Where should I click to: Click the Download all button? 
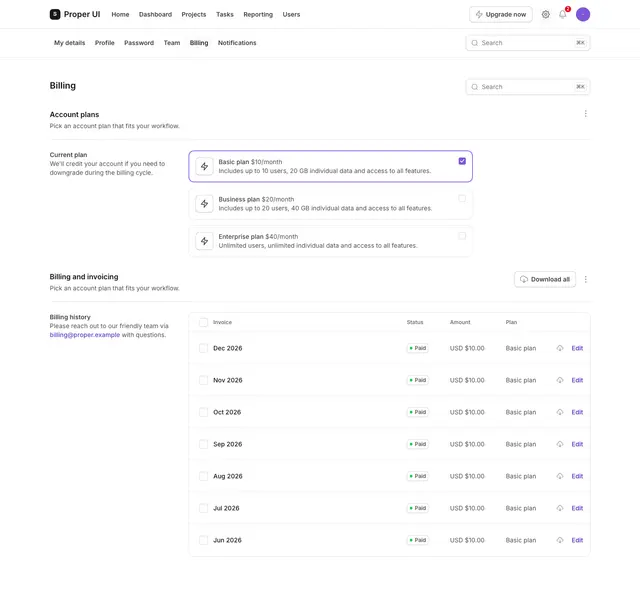545,280
